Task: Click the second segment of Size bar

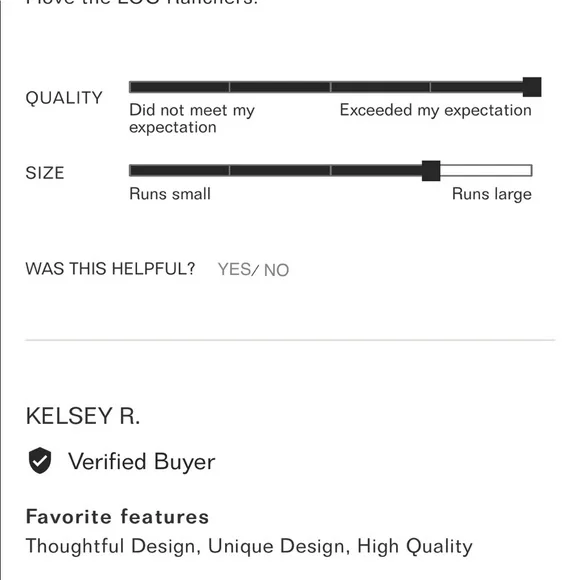Action: (280, 171)
